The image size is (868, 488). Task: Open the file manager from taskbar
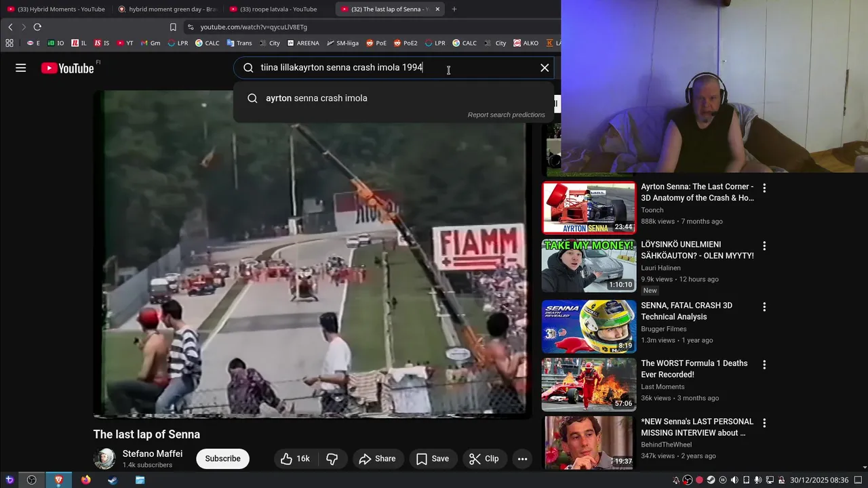(x=140, y=480)
